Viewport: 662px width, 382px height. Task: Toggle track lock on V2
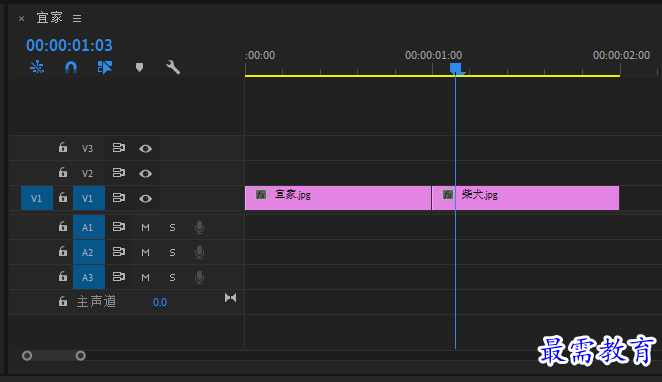[x=63, y=172]
